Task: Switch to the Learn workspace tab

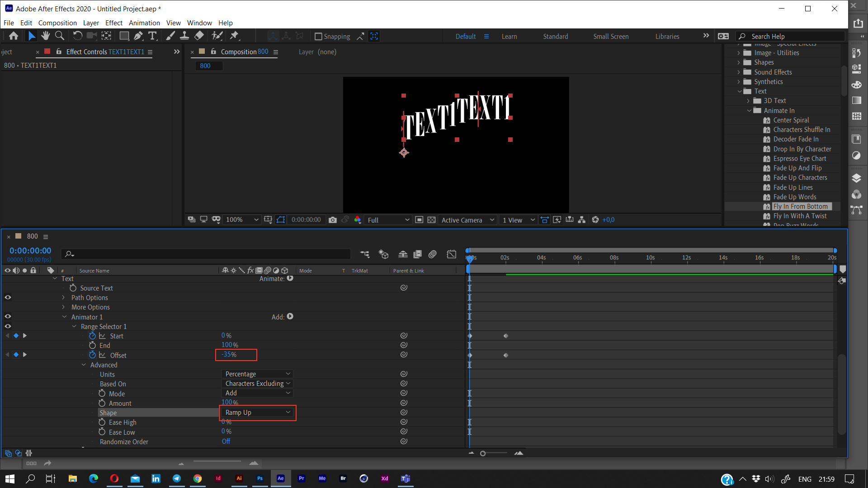Action: click(509, 36)
